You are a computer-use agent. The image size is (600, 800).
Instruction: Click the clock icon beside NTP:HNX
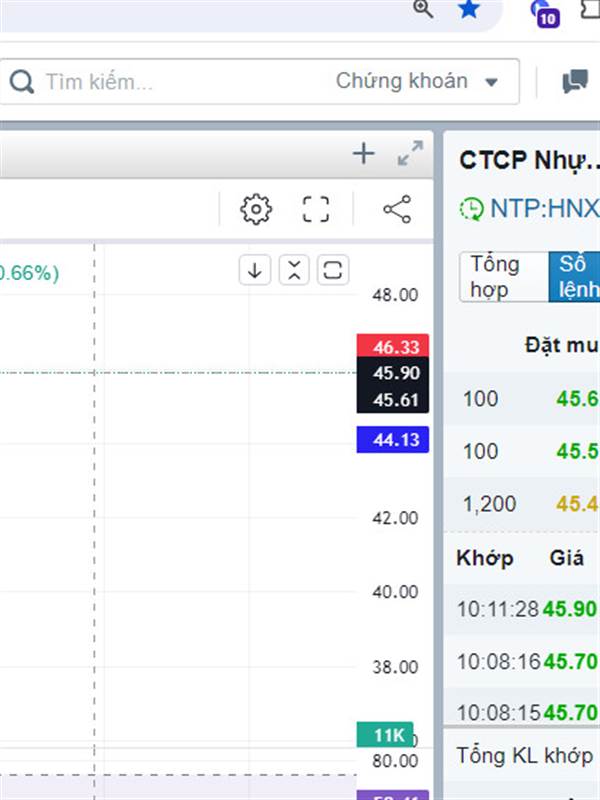[x=471, y=209]
